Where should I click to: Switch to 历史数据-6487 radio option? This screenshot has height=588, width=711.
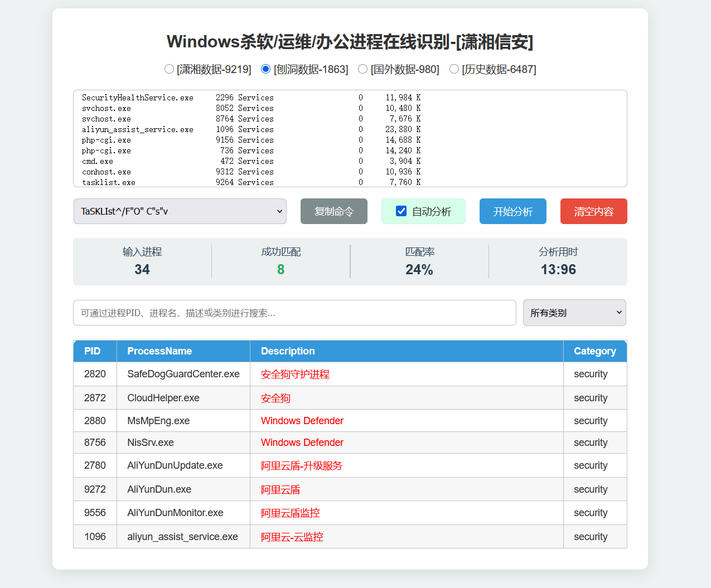[454, 69]
